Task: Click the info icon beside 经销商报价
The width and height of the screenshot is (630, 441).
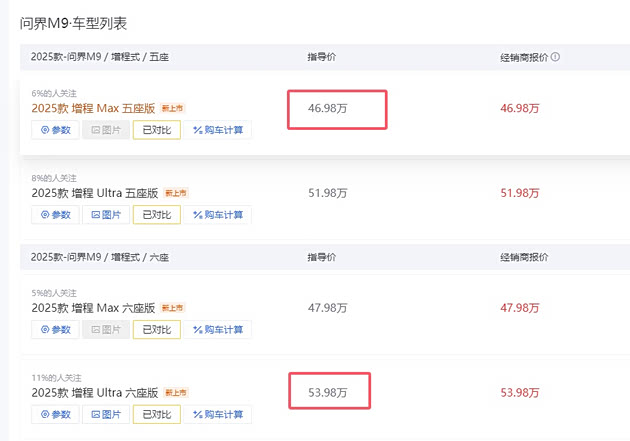Action: coord(556,57)
